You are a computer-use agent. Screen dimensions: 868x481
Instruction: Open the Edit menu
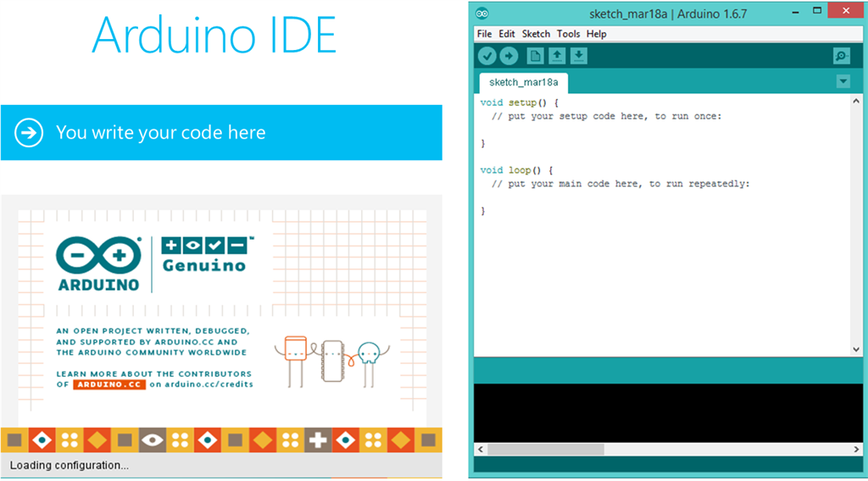[507, 34]
